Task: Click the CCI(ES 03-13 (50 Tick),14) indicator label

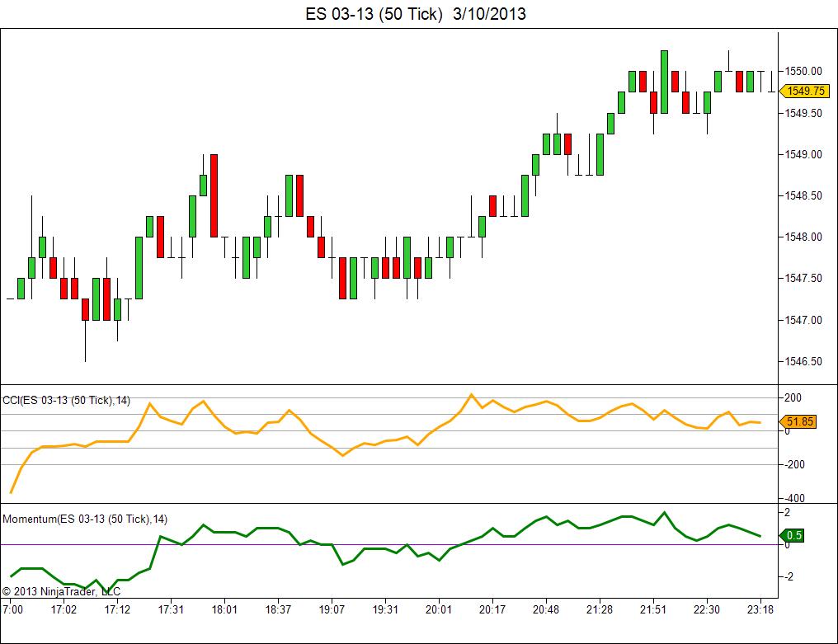Action: [x=66, y=400]
